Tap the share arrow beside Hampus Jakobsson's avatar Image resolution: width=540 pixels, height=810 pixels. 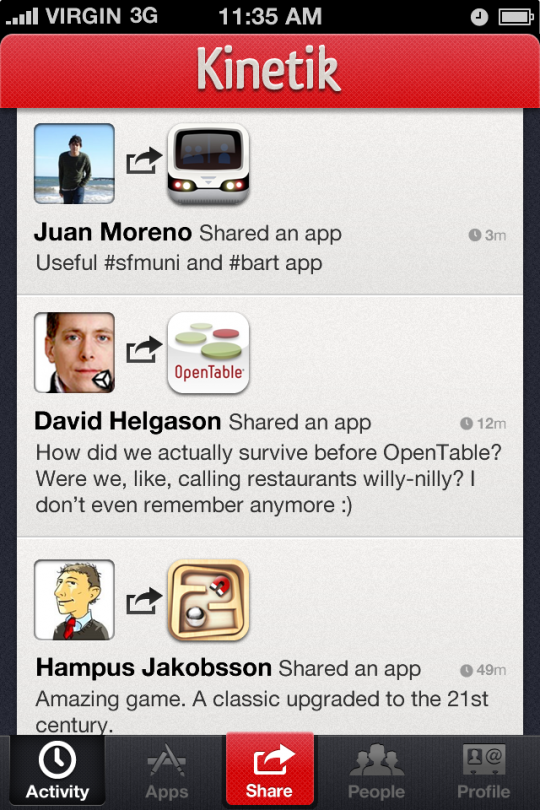pos(144,601)
